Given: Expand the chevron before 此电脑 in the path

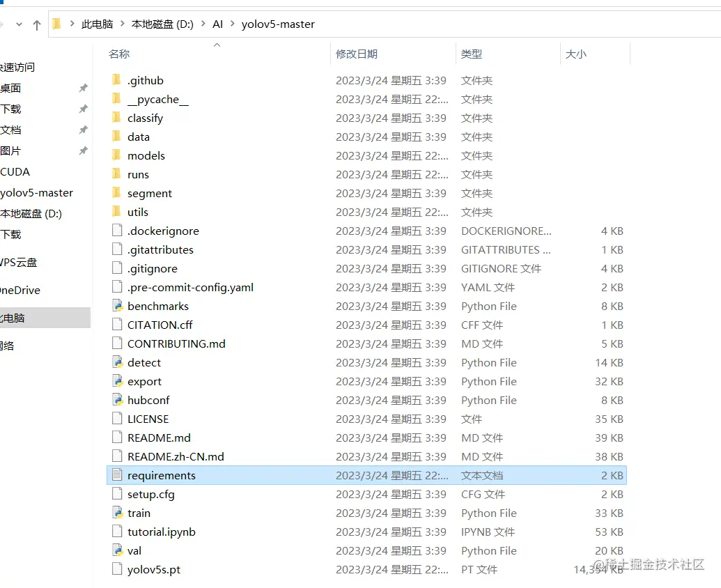Looking at the screenshot, I should click(72, 24).
